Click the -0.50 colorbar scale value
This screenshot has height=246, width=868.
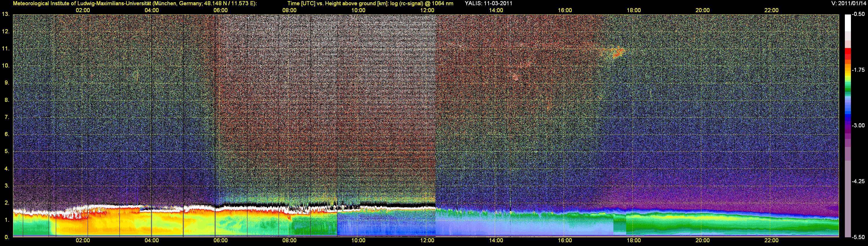pyautogui.click(x=858, y=14)
